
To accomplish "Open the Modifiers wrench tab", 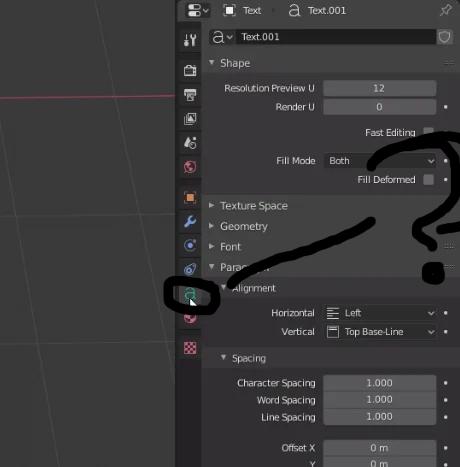I will click(190, 221).
